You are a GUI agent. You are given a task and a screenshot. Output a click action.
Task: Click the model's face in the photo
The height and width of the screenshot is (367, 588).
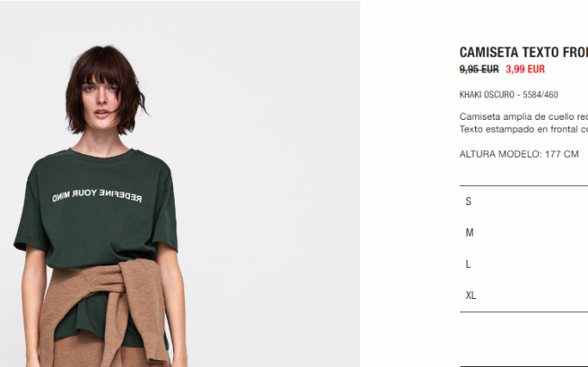pyautogui.click(x=101, y=97)
